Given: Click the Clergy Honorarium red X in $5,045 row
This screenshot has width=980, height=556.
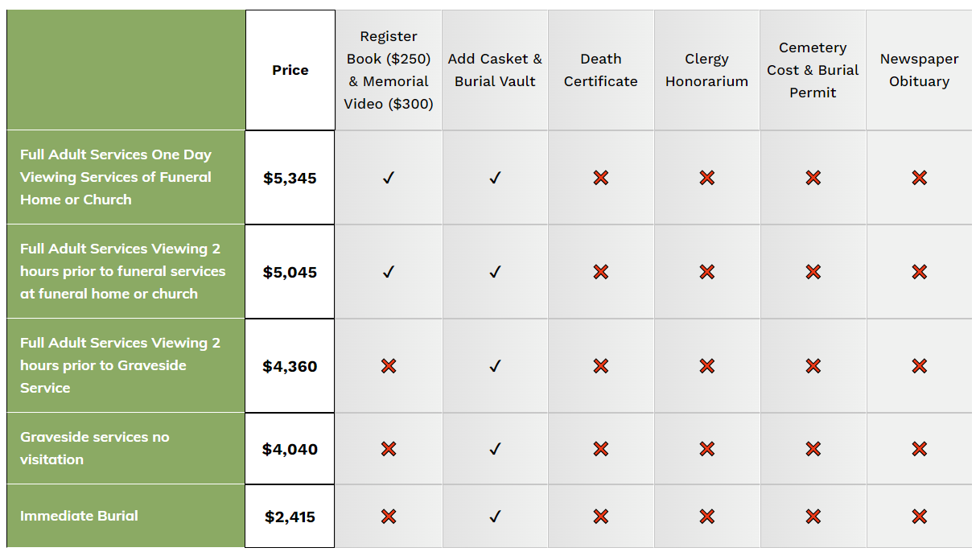Looking at the screenshot, I should click(707, 272).
